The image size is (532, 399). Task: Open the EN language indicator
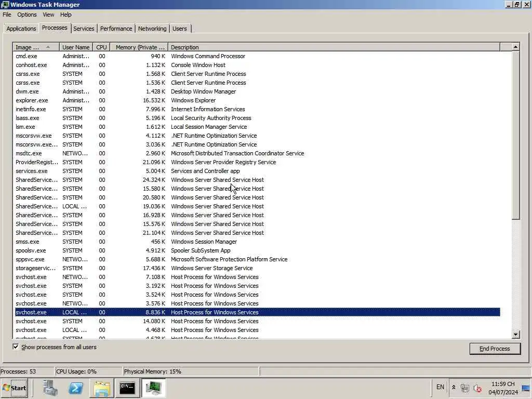click(x=440, y=387)
